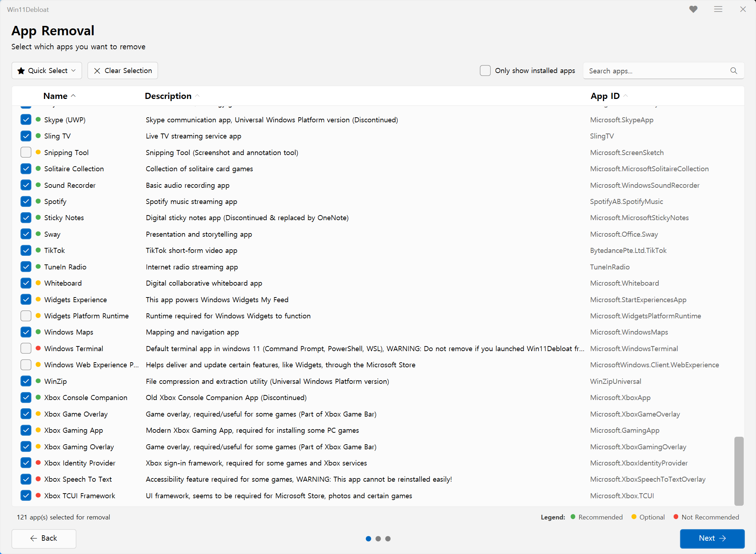Proceed with the Next button
This screenshot has height=554, width=756.
coord(712,538)
